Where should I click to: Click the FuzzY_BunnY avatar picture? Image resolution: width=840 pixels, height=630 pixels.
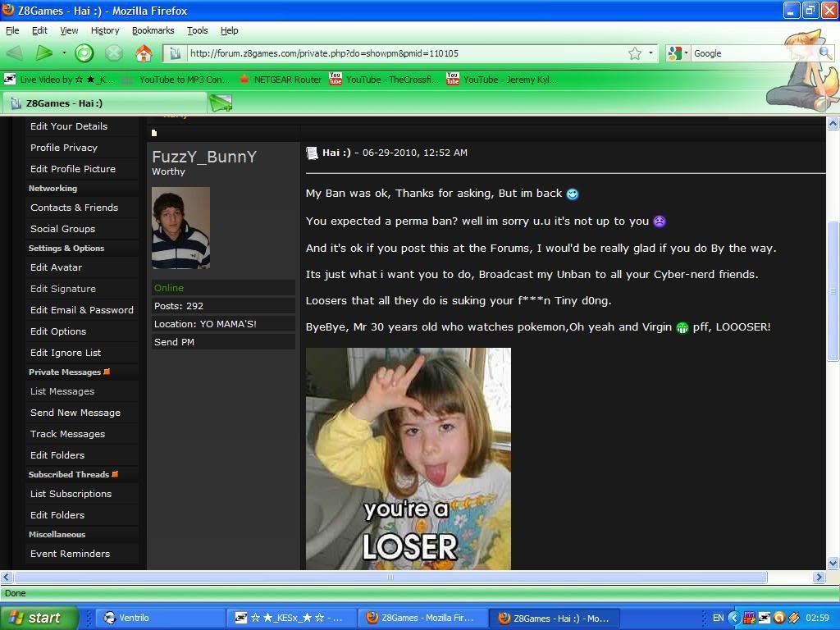(180, 228)
